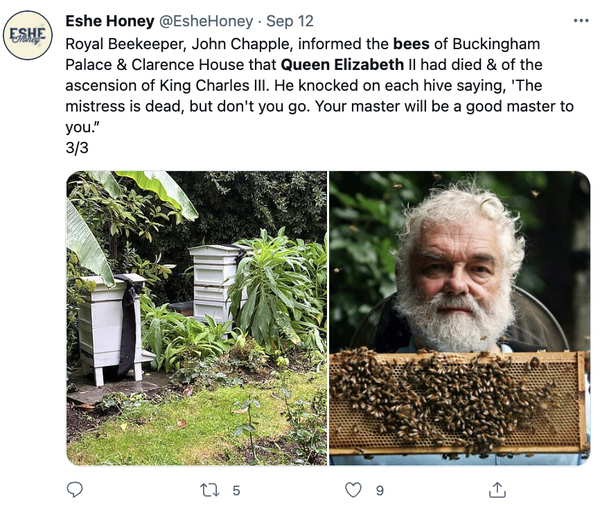This screenshot has width=600, height=505.
Task: Open the three-dot more options menu
Action: tap(581, 20)
